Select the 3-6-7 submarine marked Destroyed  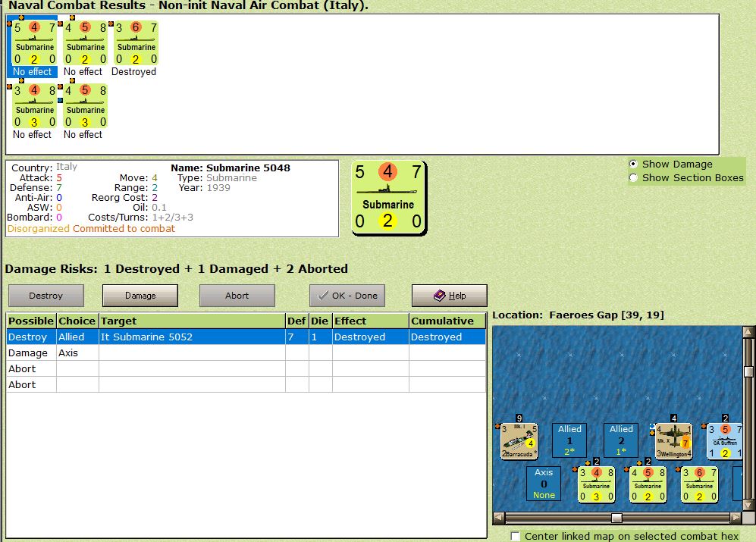tap(136, 43)
